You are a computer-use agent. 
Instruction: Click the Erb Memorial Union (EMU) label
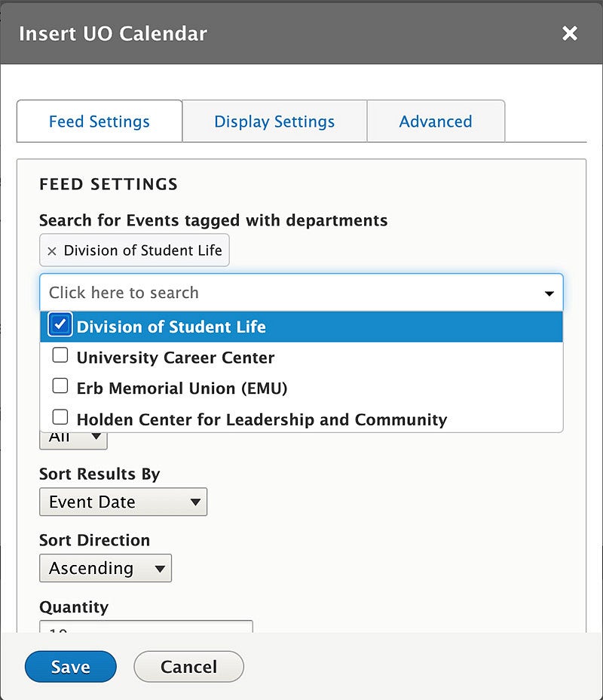tap(182, 388)
